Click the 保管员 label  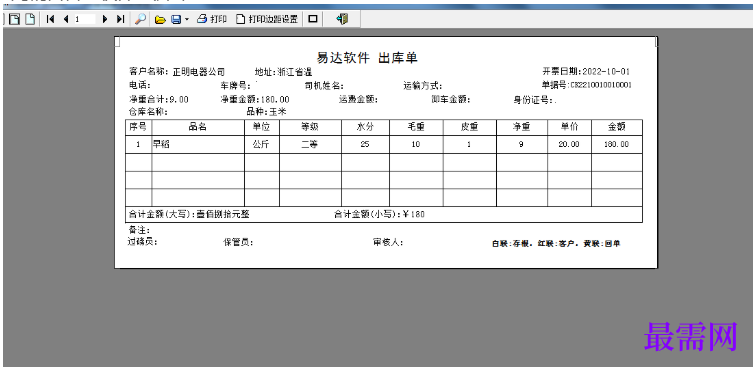point(238,243)
